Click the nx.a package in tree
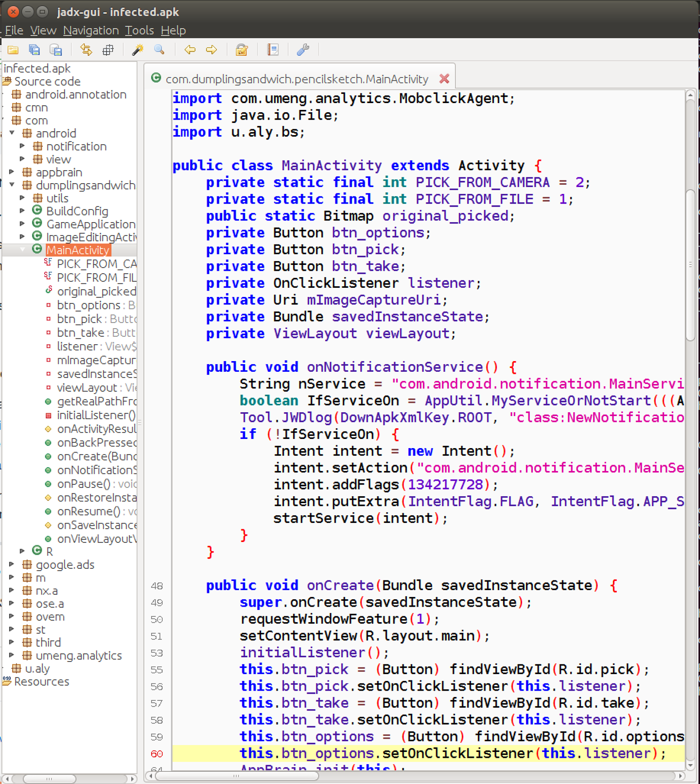The width and height of the screenshot is (700, 784). click(47, 591)
